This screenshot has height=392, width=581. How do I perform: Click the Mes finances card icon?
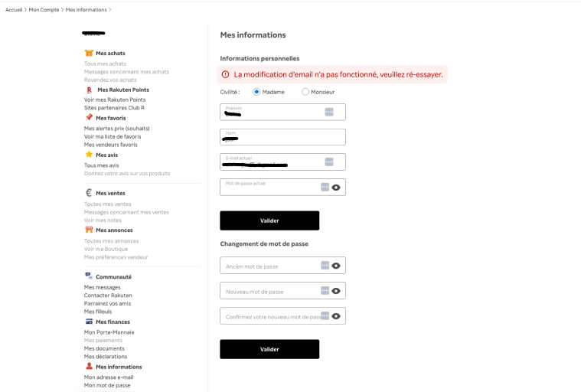pyautogui.click(x=89, y=322)
